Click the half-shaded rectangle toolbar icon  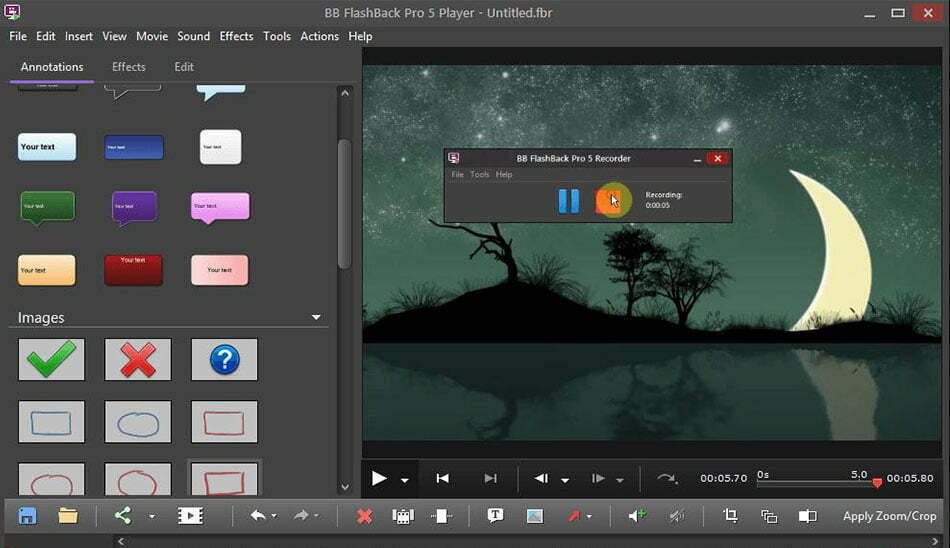[x=807, y=516]
